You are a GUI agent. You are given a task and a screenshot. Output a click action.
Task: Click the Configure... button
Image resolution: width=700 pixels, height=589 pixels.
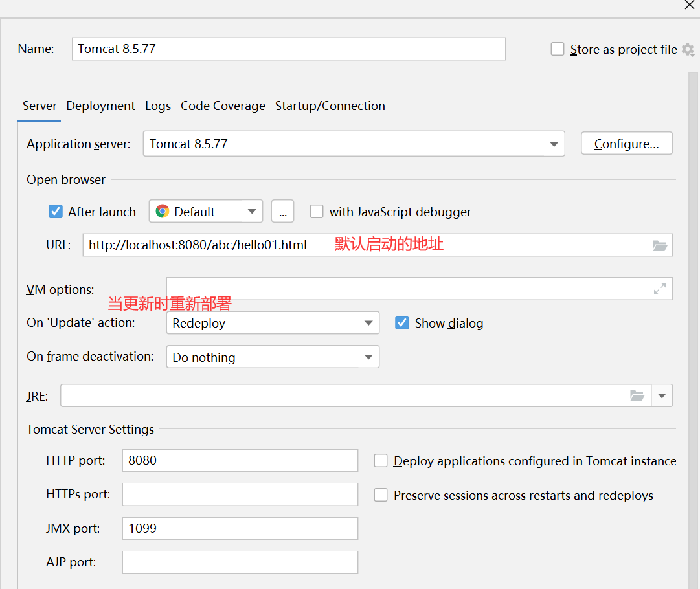[x=626, y=143]
